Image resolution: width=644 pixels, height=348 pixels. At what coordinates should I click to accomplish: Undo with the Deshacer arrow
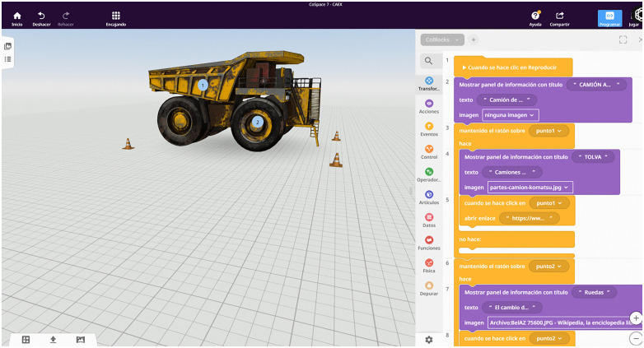coord(41,19)
